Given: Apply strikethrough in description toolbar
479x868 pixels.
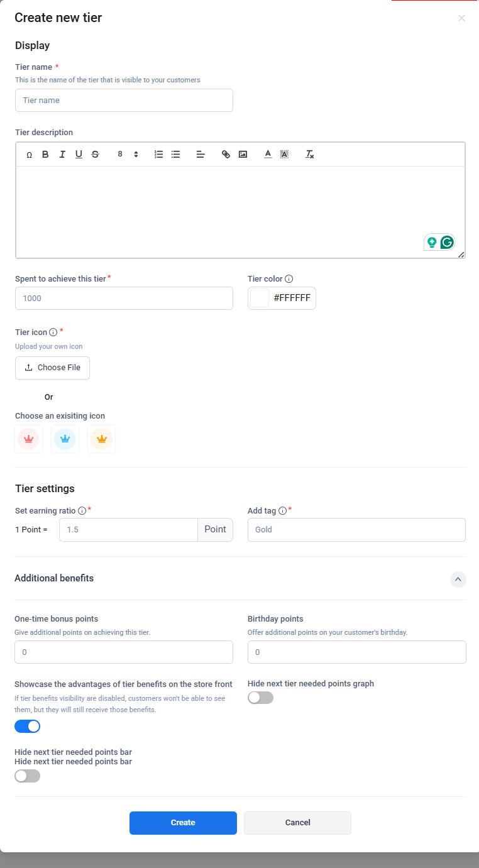Looking at the screenshot, I should click(x=95, y=154).
